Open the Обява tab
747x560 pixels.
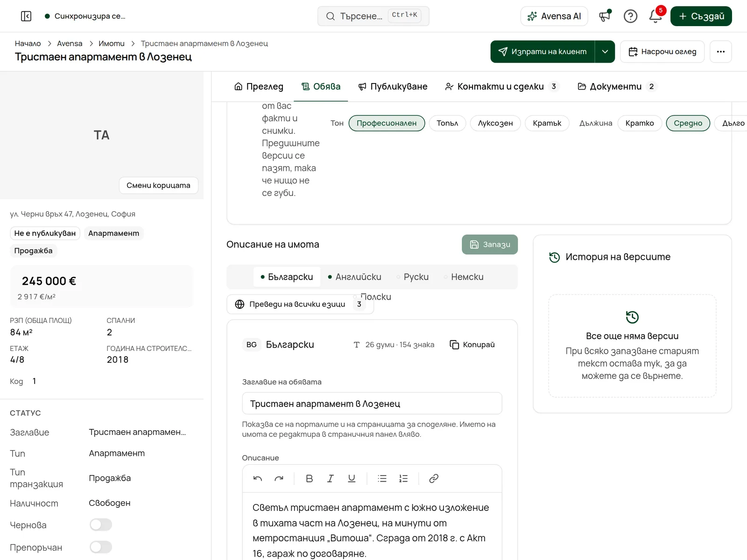tap(321, 86)
